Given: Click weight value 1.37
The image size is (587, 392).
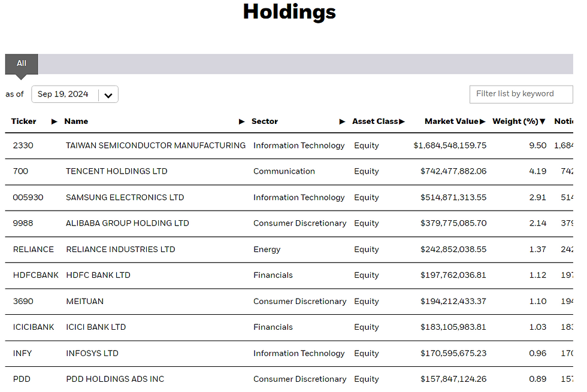Looking at the screenshot, I should pos(538,250).
